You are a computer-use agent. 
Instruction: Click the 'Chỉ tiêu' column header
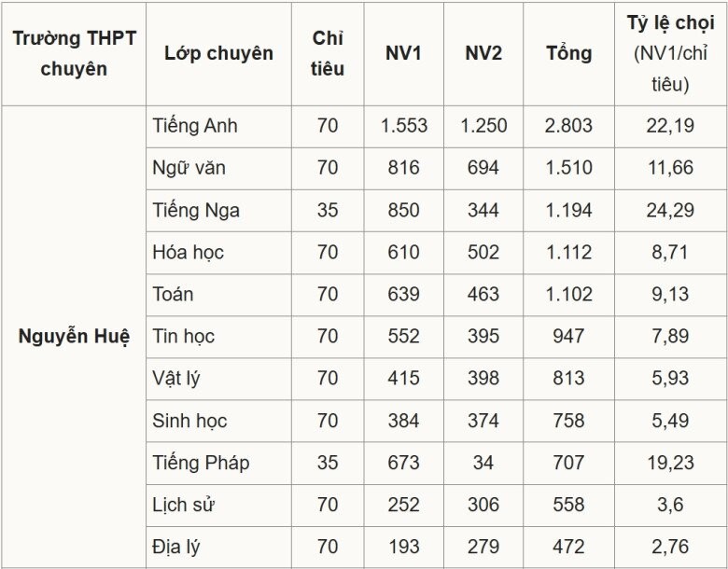click(x=328, y=53)
